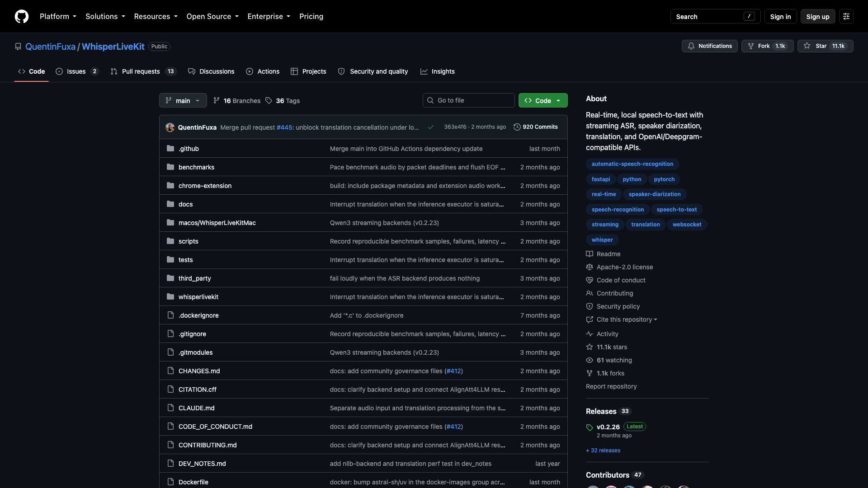Click QuentinFuxa's avatar in the commit row
868x488 pixels.
coord(170,127)
